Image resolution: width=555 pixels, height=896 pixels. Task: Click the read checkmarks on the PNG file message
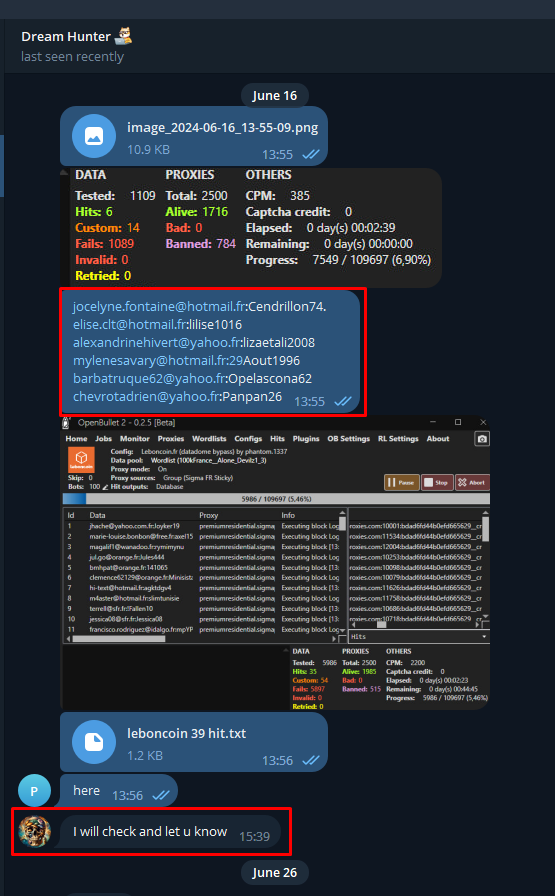coord(311,154)
